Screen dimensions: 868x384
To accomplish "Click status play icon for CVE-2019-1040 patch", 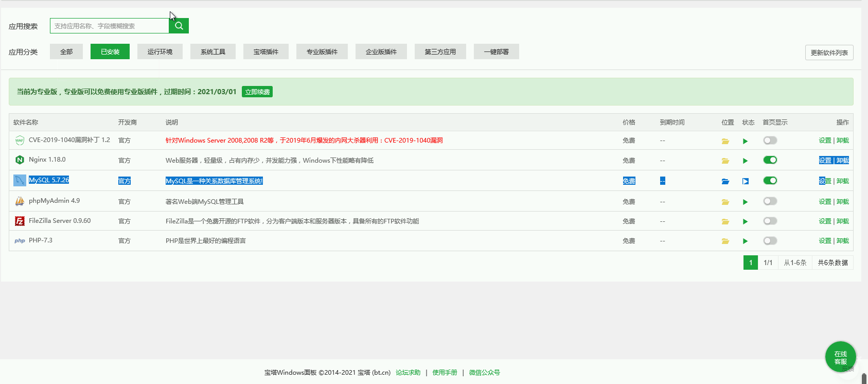I will [745, 141].
